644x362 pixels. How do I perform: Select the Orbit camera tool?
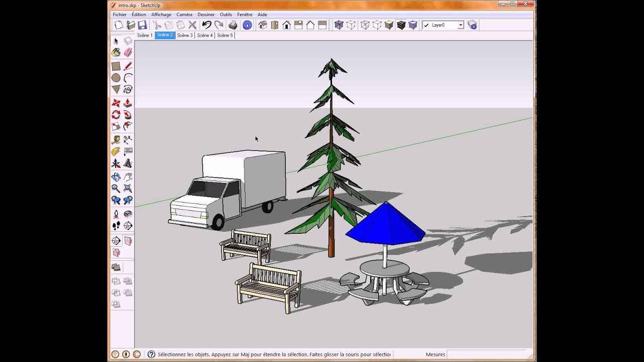tap(116, 176)
